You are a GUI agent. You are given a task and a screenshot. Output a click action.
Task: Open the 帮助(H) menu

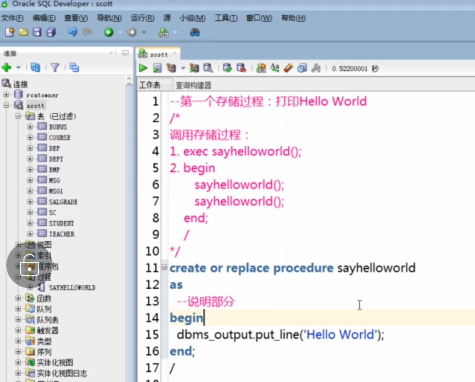(x=293, y=18)
